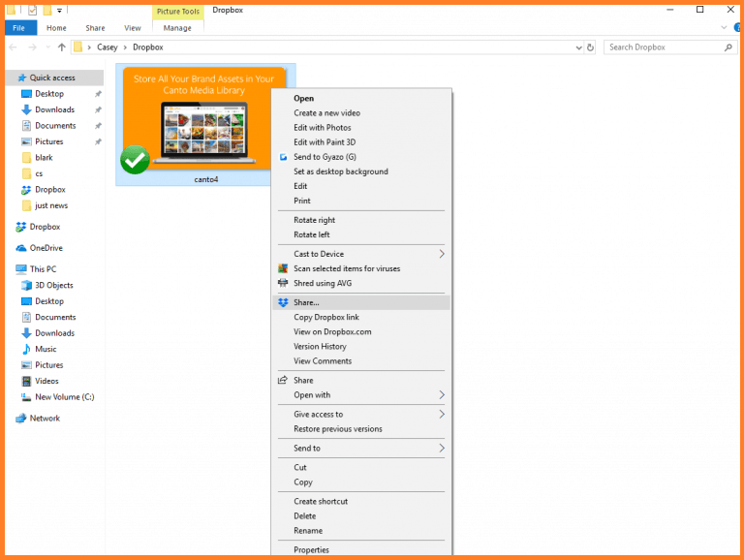Open the File ribbon tab
This screenshot has width=744, height=560.
point(19,28)
